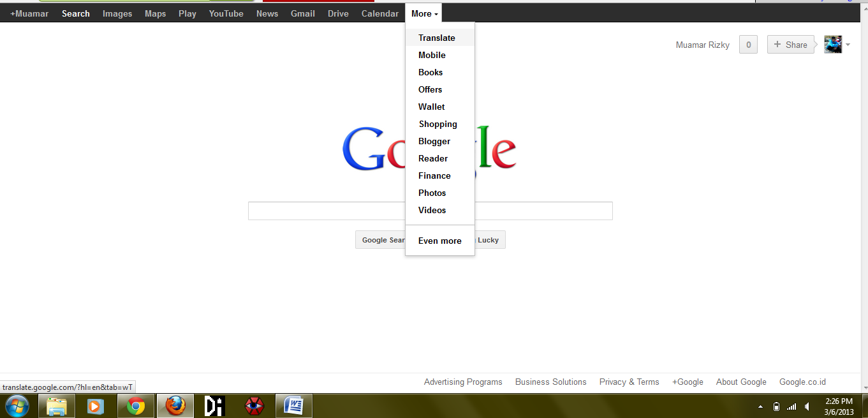
Task: Click the volume speaker icon in the tray
Action: 806,407
